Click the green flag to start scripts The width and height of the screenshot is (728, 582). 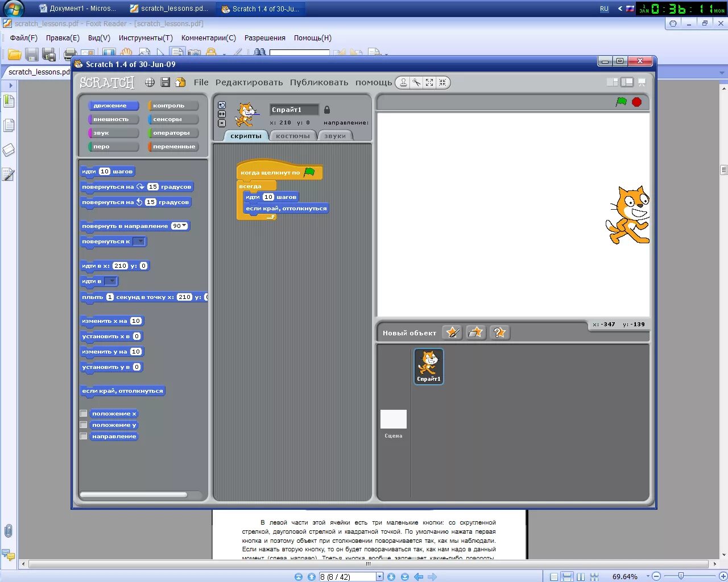pos(621,102)
